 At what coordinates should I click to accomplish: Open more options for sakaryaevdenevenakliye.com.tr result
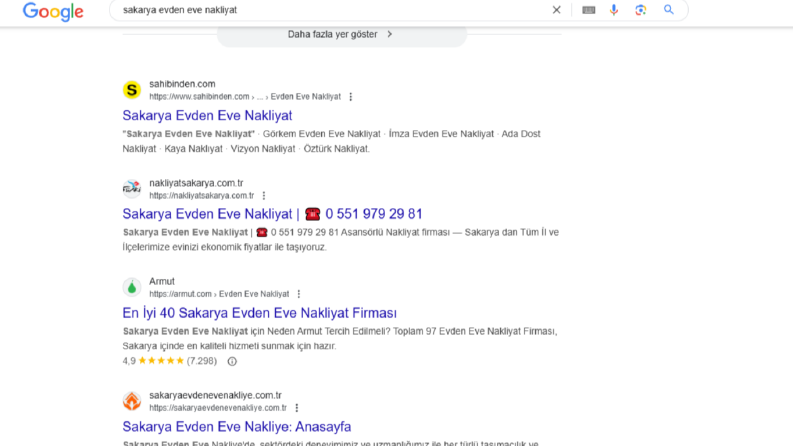pyautogui.click(x=297, y=408)
